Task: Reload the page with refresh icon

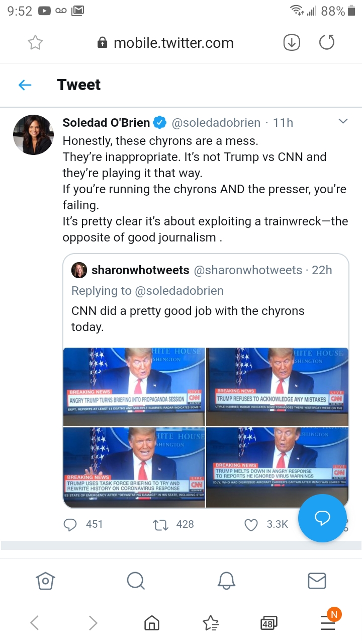Action: 327,43
